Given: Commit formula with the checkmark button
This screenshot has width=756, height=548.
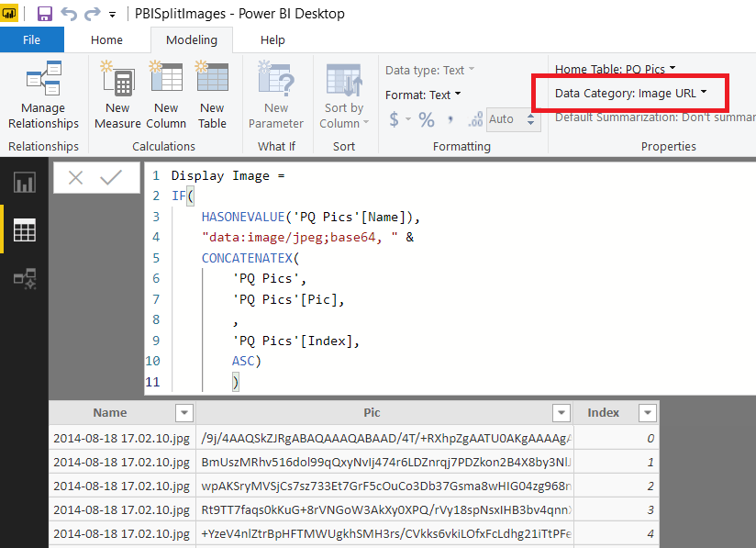Looking at the screenshot, I should (x=111, y=177).
